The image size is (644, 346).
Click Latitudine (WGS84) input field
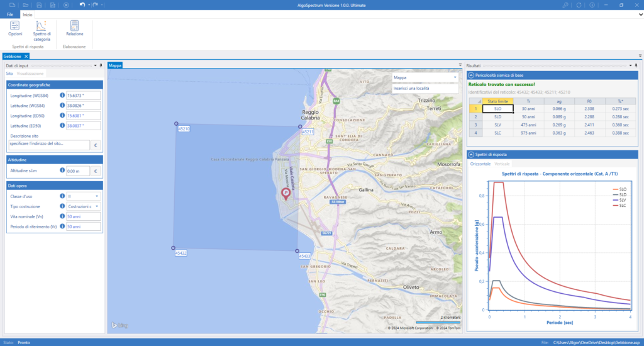tap(84, 106)
